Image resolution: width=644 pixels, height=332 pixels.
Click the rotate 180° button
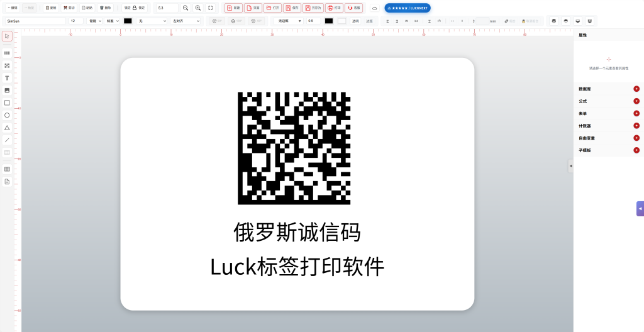tap(236, 21)
